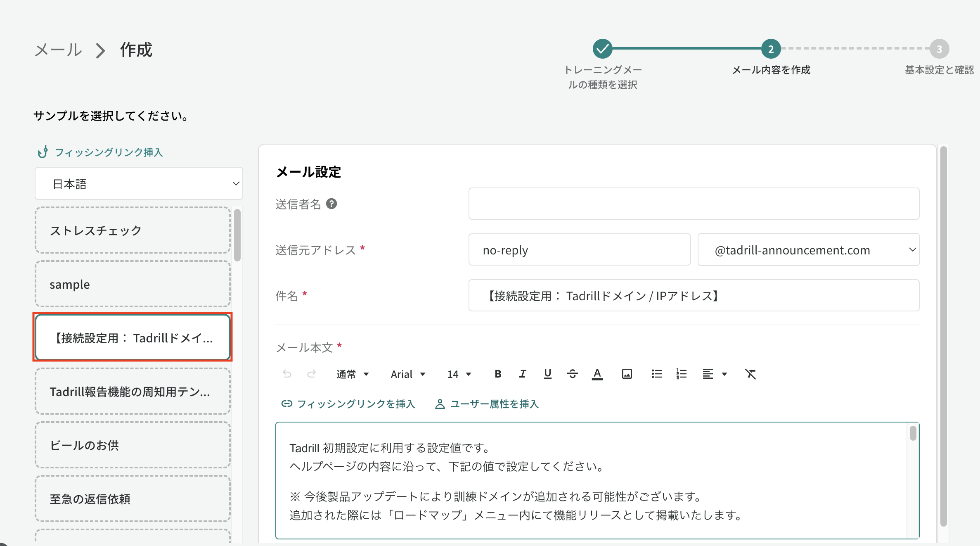Toggle italic formatting
The image size is (980, 546).
523,374
